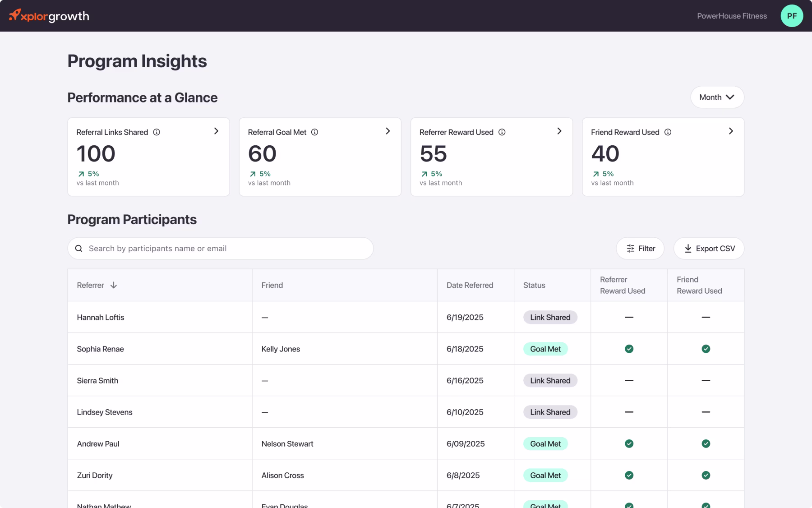Click the info icon beside Referral Goal Met

[314, 132]
